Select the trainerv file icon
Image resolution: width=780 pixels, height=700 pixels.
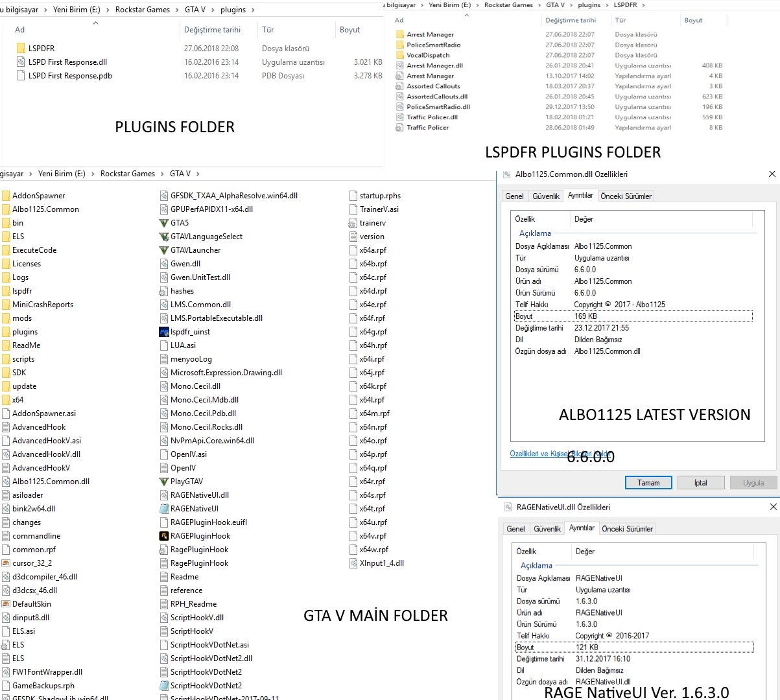coord(353,223)
